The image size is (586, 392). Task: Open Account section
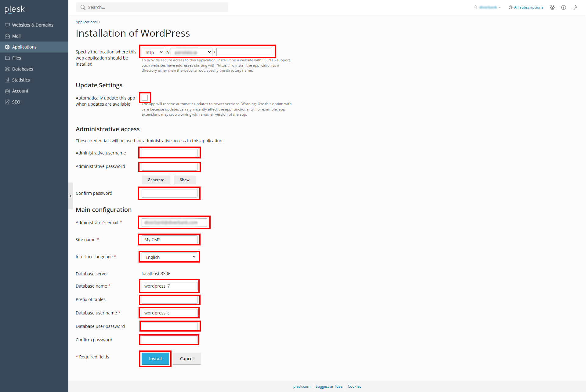tap(34, 91)
